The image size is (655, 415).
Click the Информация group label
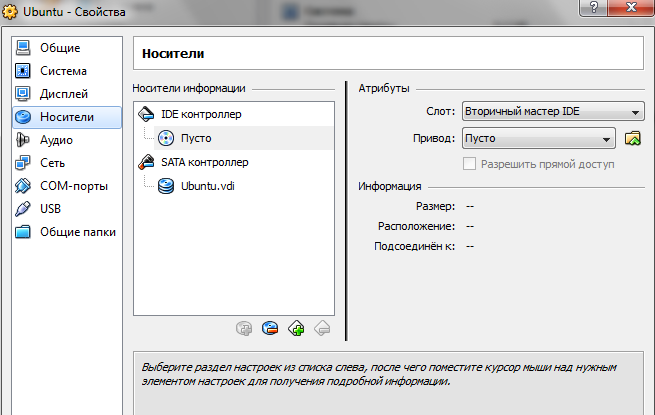(x=390, y=186)
